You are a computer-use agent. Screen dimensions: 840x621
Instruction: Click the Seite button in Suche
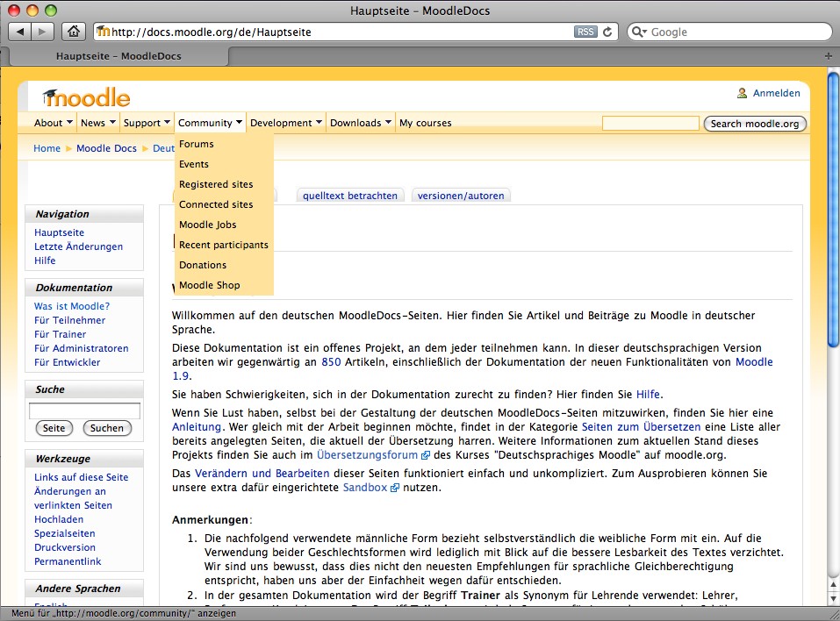point(54,428)
